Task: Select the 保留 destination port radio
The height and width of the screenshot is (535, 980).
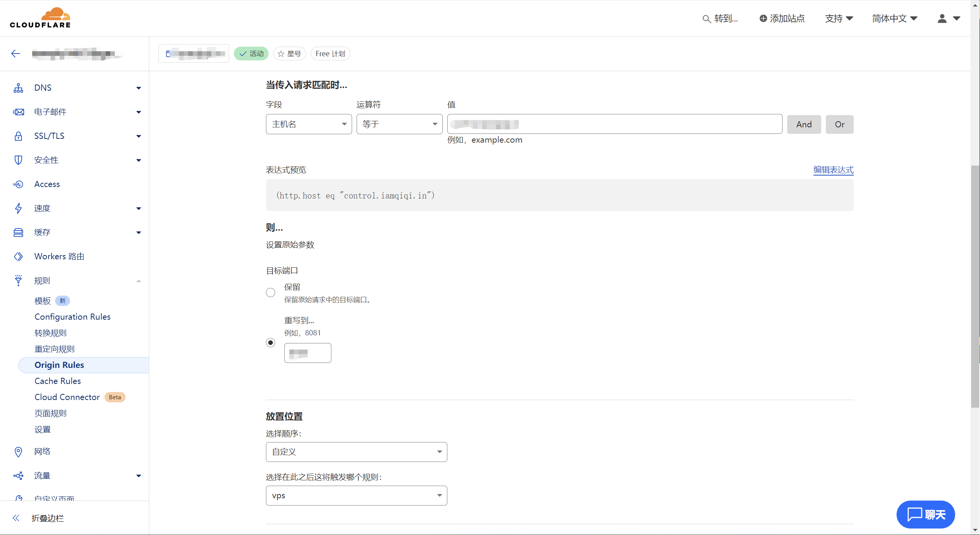Action: pyautogui.click(x=271, y=293)
